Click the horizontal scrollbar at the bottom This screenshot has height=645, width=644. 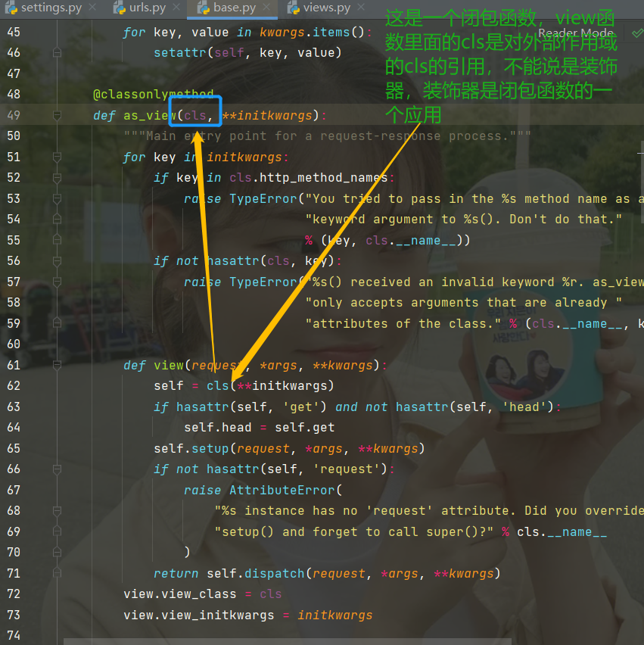tap(288, 642)
